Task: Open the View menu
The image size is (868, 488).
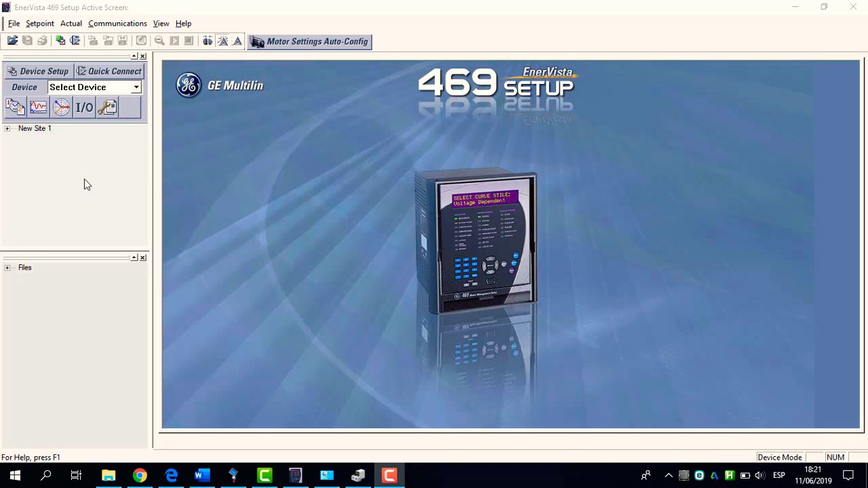Action: tap(161, 23)
